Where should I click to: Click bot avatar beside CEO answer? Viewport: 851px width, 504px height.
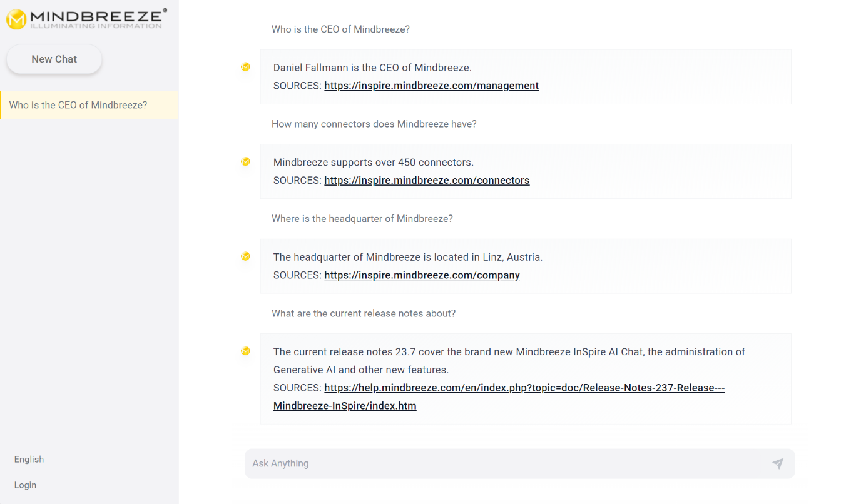pyautogui.click(x=245, y=67)
